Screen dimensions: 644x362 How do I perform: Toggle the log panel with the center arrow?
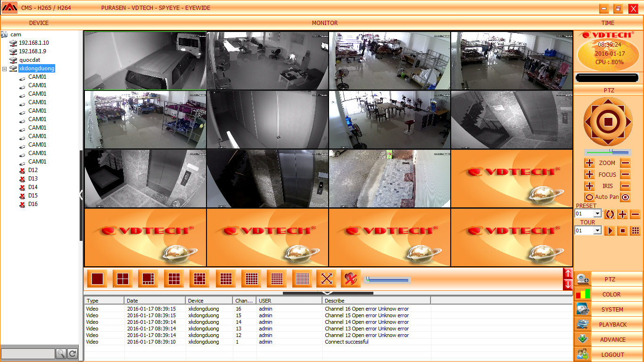(328, 293)
